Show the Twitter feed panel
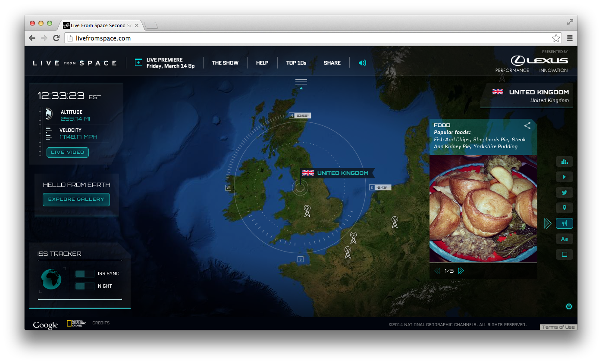602x364 pixels. pyautogui.click(x=564, y=193)
